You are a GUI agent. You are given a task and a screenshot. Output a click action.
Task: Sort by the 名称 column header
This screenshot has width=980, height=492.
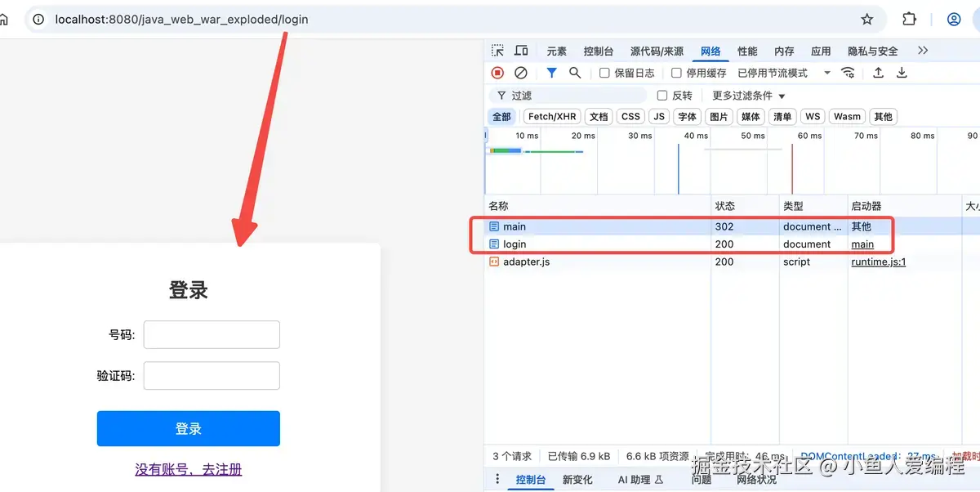pyautogui.click(x=598, y=206)
